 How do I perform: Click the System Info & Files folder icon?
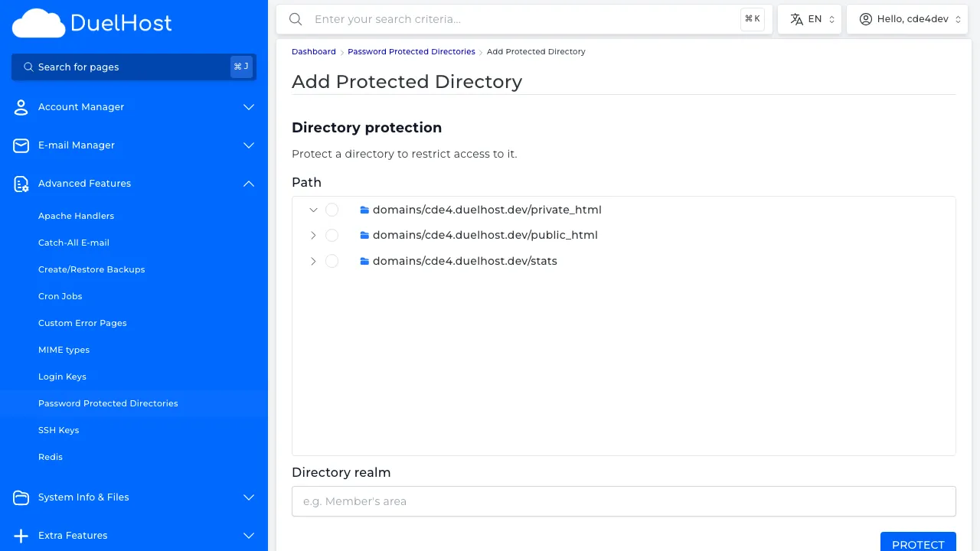[x=21, y=497]
